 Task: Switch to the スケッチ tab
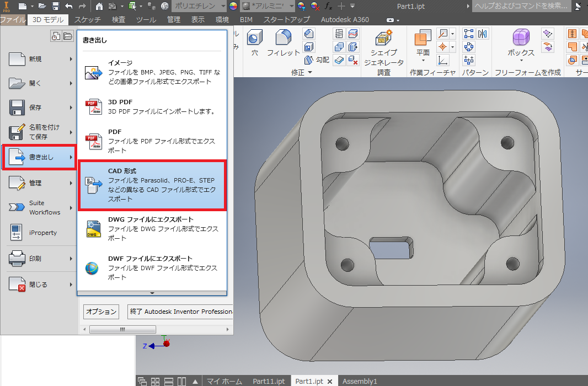click(87, 19)
